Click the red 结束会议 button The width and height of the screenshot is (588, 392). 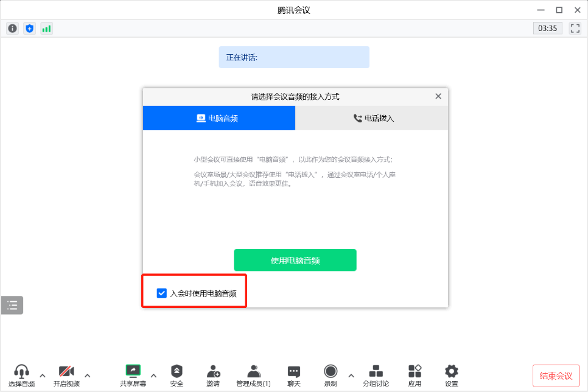click(x=556, y=376)
